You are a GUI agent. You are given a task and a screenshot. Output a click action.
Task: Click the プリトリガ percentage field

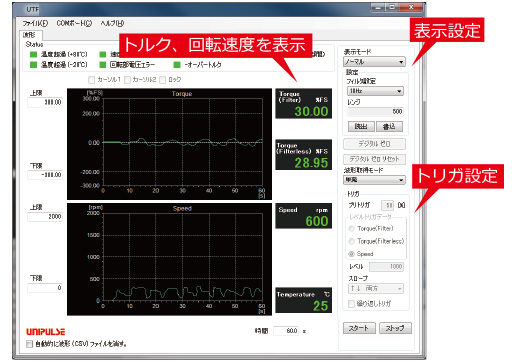388,205
